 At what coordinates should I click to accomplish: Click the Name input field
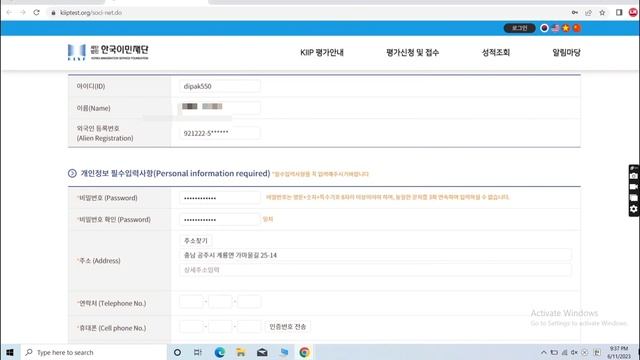(x=220, y=108)
